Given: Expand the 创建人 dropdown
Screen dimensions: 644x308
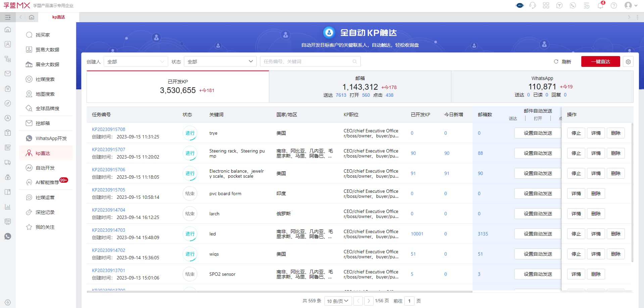Looking at the screenshot, I should tap(136, 62).
